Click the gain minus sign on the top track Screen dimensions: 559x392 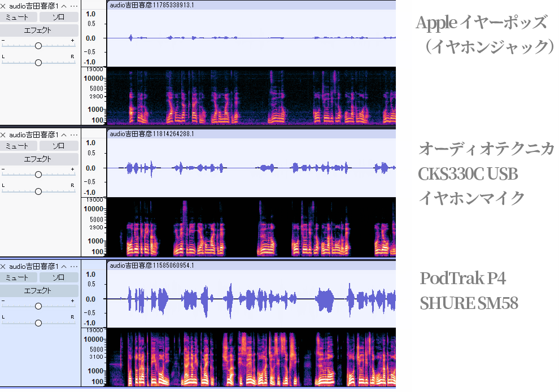(x=3, y=40)
